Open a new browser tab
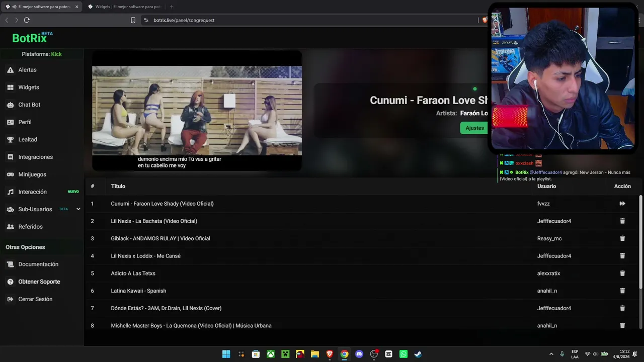The width and height of the screenshot is (644, 362). click(x=172, y=7)
